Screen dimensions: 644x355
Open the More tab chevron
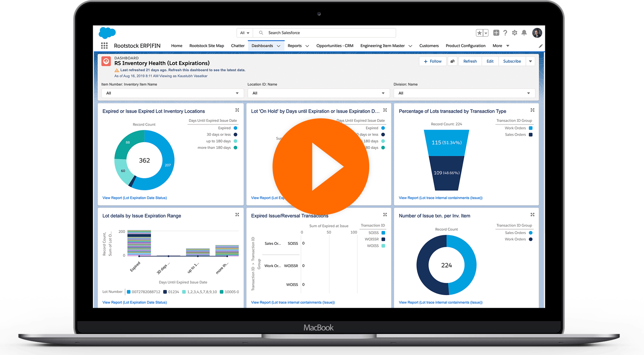tap(507, 45)
